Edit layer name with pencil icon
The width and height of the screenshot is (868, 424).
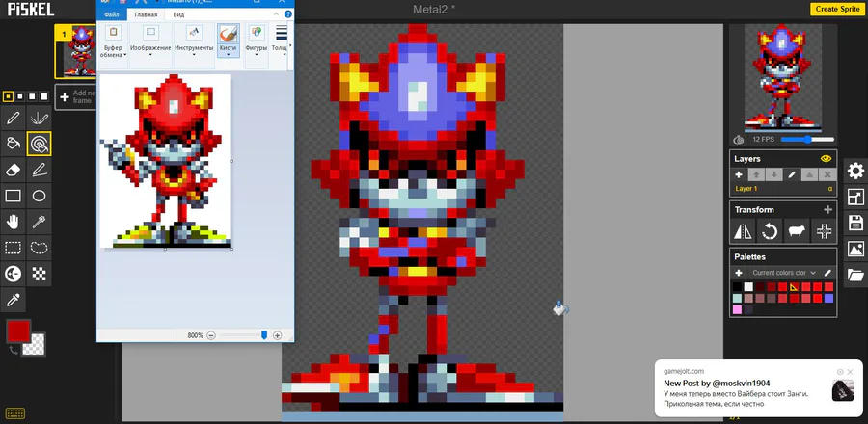(x=792, y=174)
